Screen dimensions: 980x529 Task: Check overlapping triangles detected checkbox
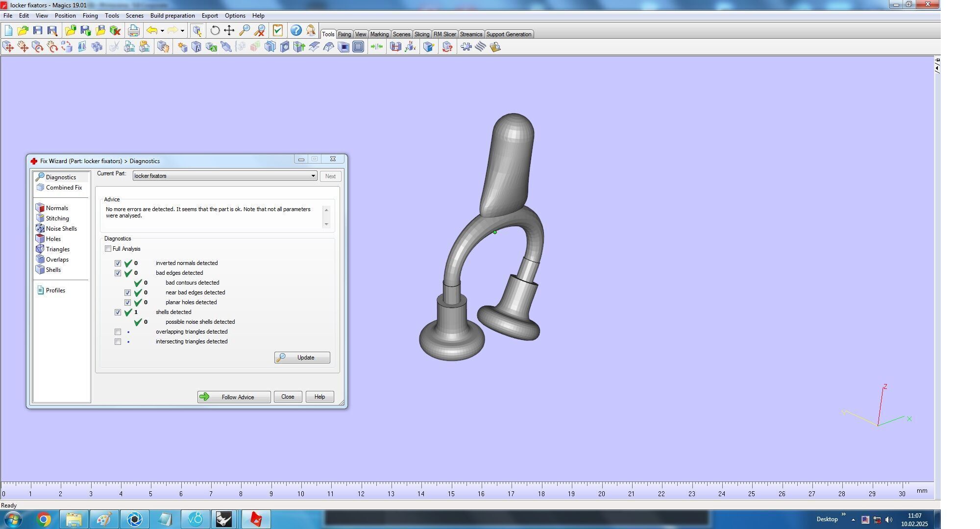pos(118,332)
